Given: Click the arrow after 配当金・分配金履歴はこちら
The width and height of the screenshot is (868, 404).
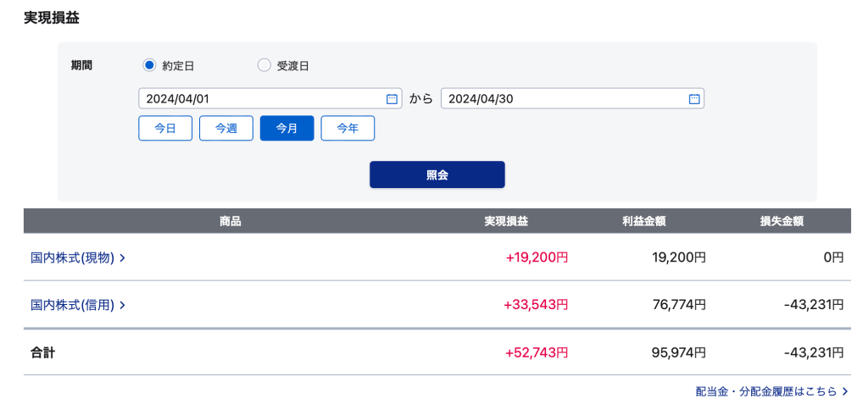Looking at the screenshot, I should (845, 391).
